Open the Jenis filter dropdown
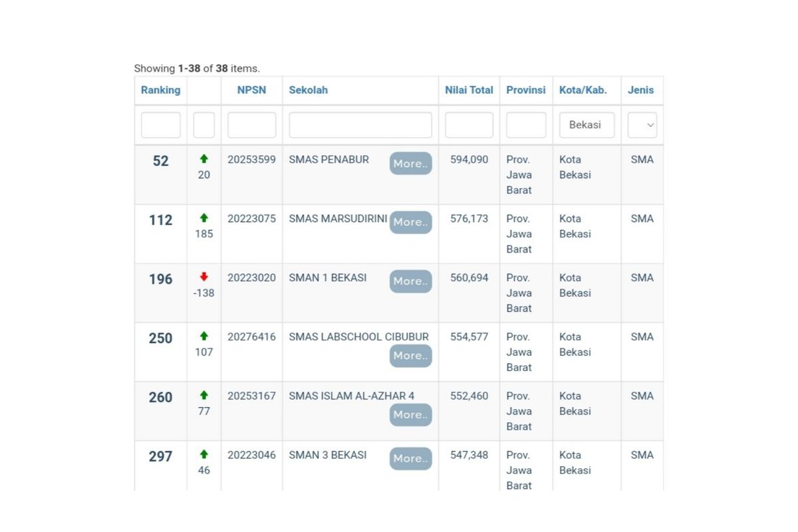This screenshot has height=532, width=798. coord(642,125)
